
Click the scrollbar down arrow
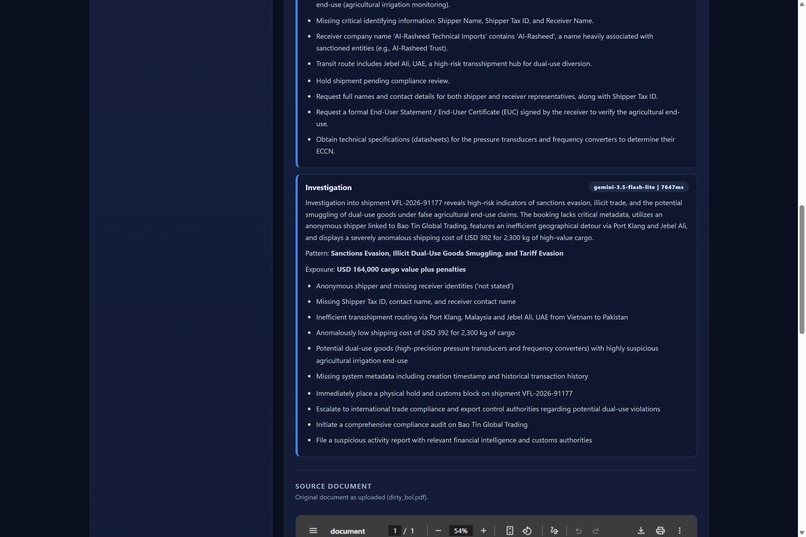pos(801,532)
